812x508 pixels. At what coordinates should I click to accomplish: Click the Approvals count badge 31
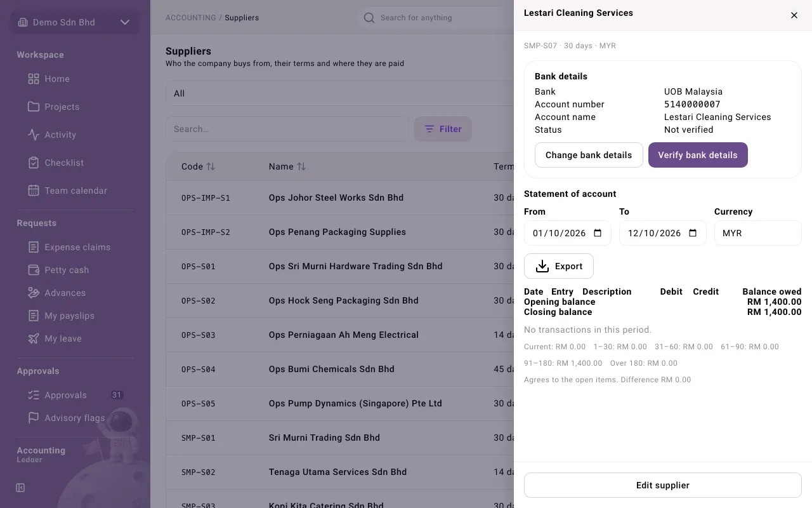[x=117, y=395]
